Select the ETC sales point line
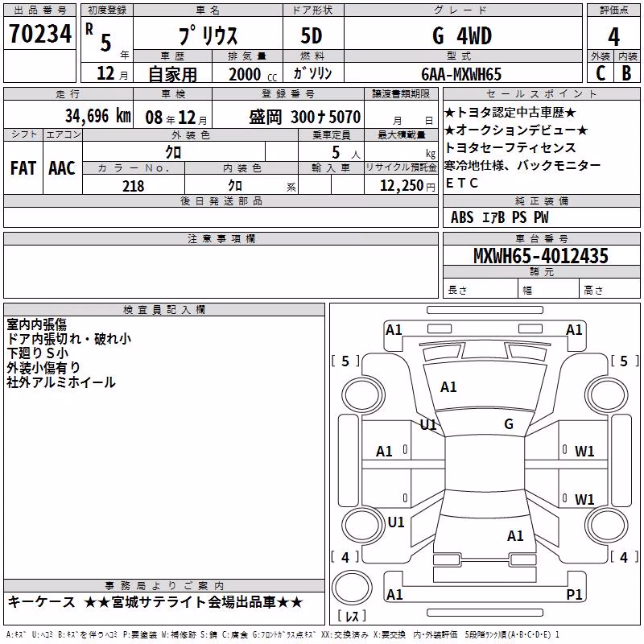Viewport: 644px width, 644px height. click(461, 184)
